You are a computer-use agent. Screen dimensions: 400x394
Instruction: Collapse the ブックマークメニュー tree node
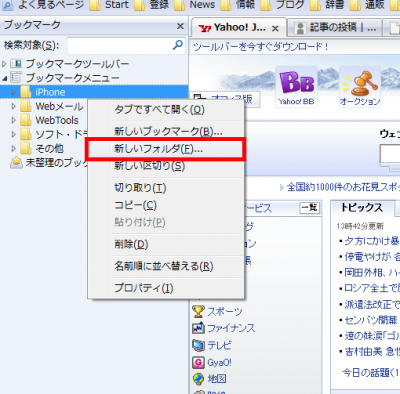coord(4,78)
